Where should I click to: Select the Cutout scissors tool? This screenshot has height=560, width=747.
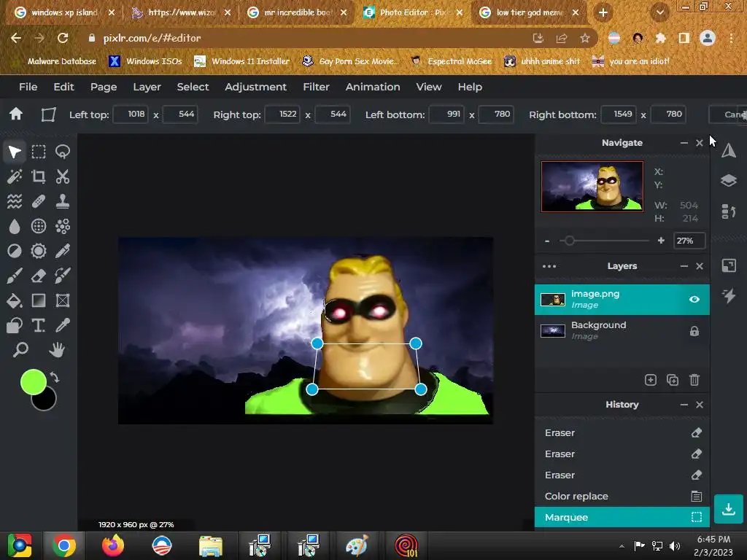pos(63,176)
